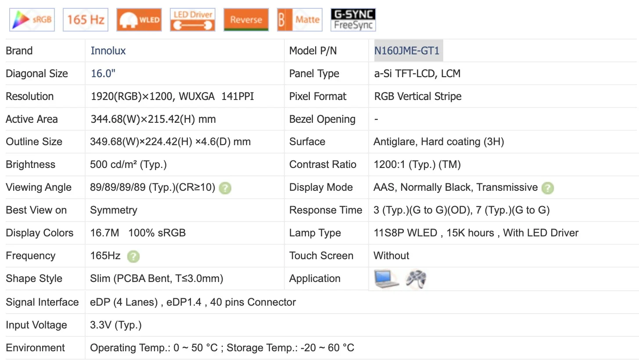
Task: Click the gamepad application icon
Action: (x=416, y=278)
